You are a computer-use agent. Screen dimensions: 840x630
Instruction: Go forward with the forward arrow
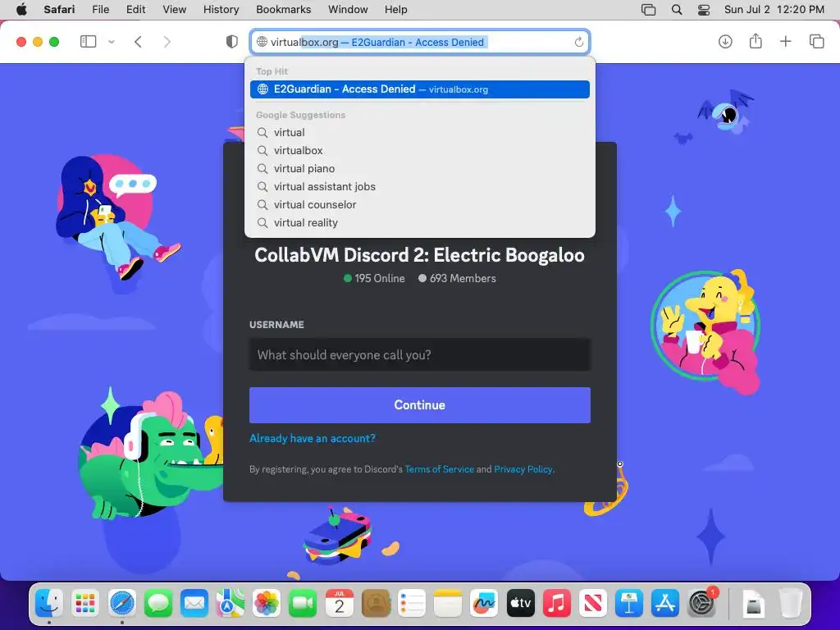pos(167,42)
